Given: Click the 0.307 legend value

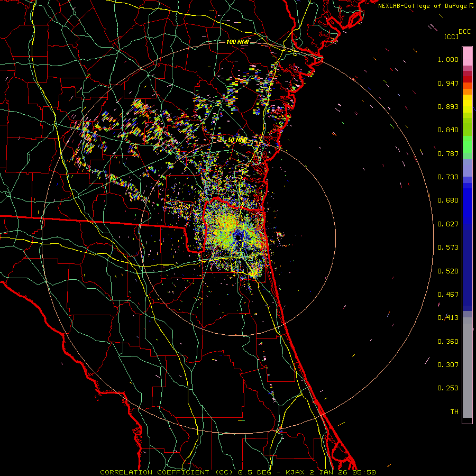Looking at the screenshot, I should (448, 365).
